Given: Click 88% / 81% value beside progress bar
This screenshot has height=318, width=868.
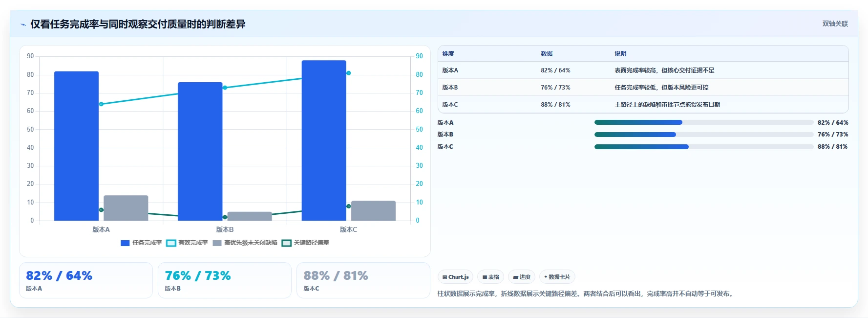Looking at the screenshot, I should click(833, 147).
